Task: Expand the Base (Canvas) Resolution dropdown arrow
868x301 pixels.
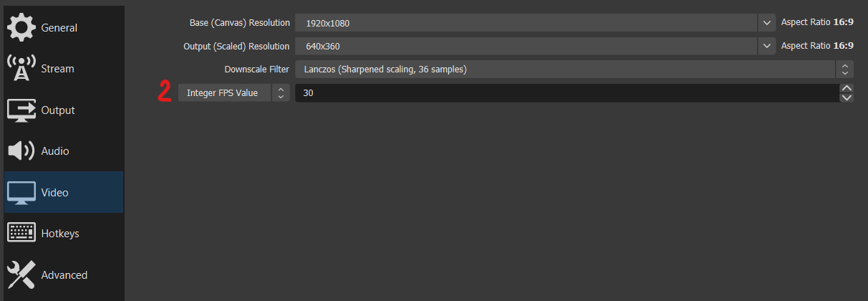Action: click(x=767, y=23)
